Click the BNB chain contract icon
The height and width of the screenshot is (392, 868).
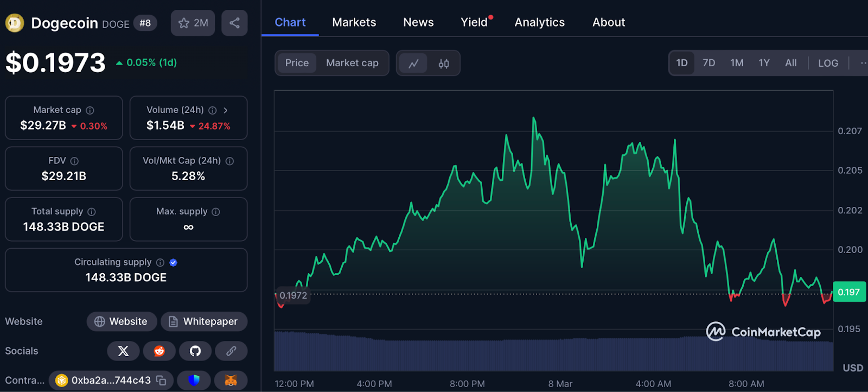[x=62, y=381]
